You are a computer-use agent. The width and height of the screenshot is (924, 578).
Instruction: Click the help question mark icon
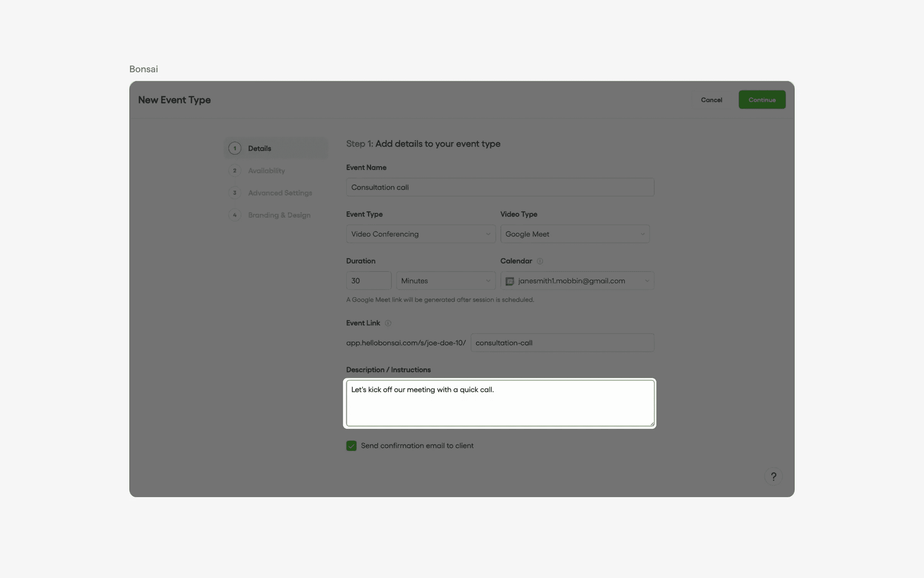pyautogui.click(x=773, y=476)
